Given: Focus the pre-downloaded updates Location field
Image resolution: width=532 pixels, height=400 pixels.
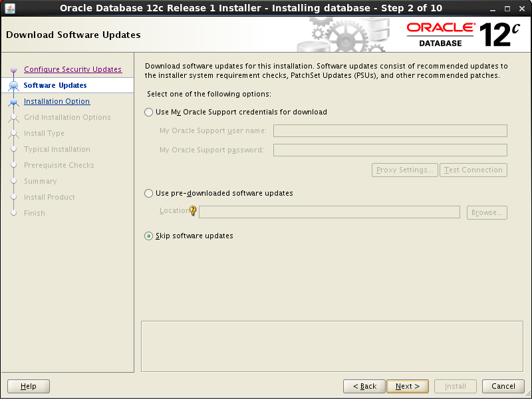Looking at the screenshot, I should tap(329, 212).
